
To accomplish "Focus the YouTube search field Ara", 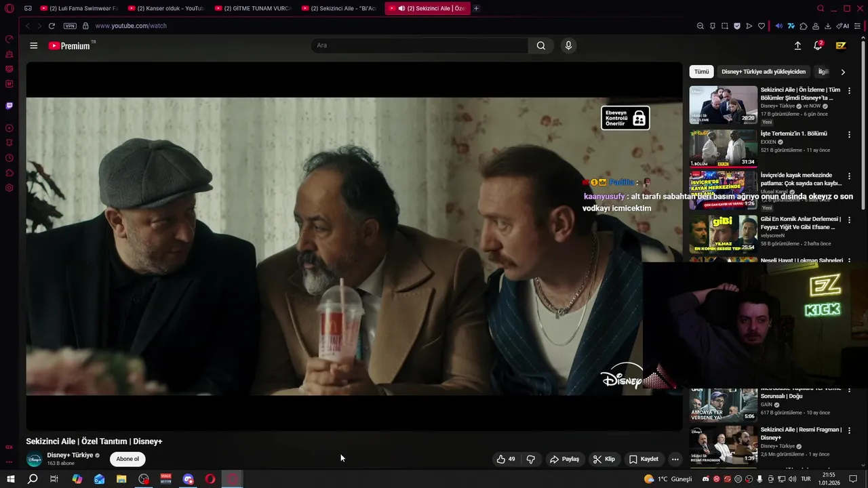I will 419,45.
